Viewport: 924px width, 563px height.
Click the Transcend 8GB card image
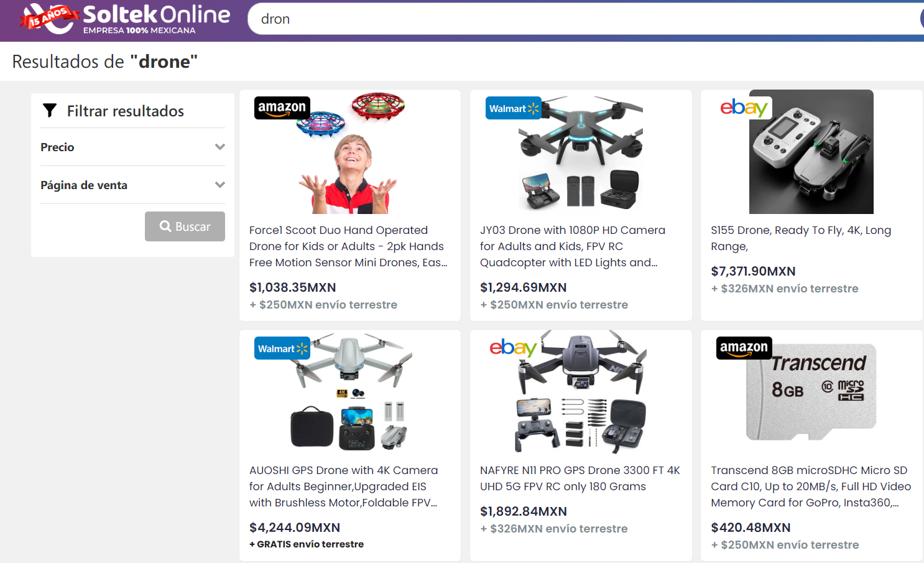click(x=811, y=392)
